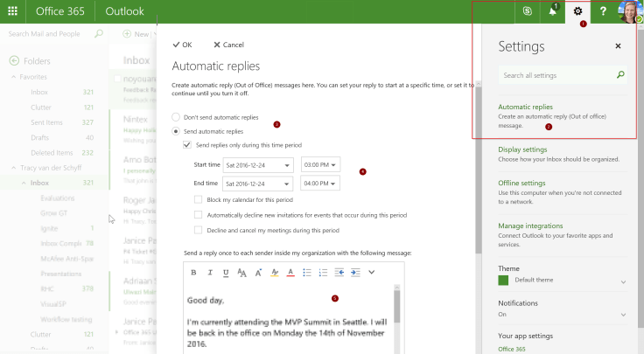Open the Skype icon in header
Viewport: 644px width, 354px height.
coord(526,11)
